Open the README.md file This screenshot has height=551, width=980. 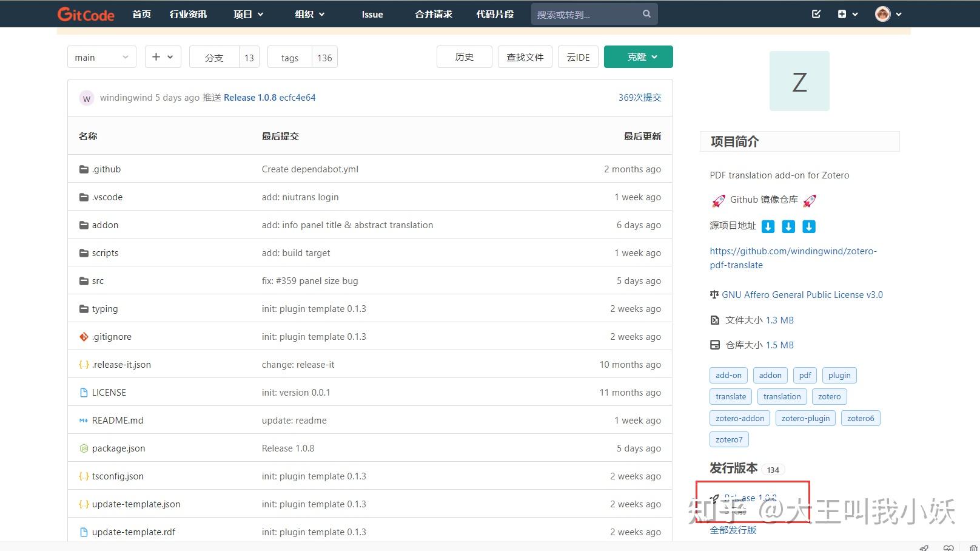point(118,421)
